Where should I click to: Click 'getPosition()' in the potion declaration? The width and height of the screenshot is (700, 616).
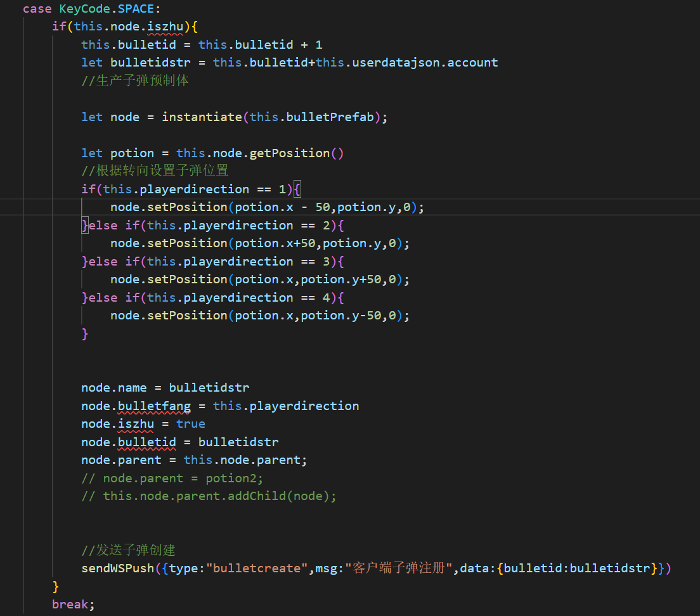pyautogui.click(x=297, y=153)
